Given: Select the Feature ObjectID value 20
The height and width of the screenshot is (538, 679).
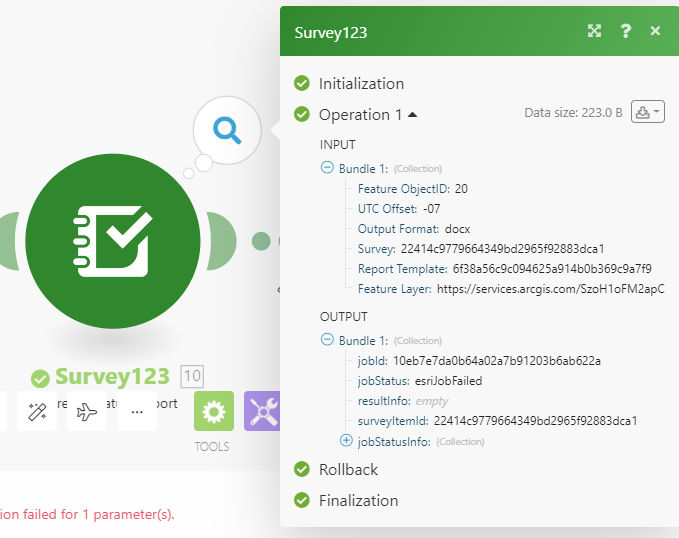Looking at the screenshot, I should click(461, 189).
